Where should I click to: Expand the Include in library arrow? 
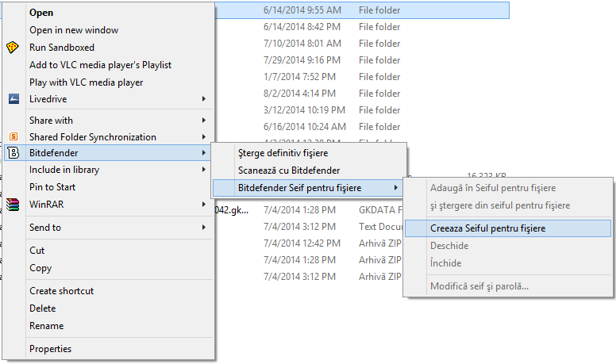pyautogui.click(x=203, y=170)
